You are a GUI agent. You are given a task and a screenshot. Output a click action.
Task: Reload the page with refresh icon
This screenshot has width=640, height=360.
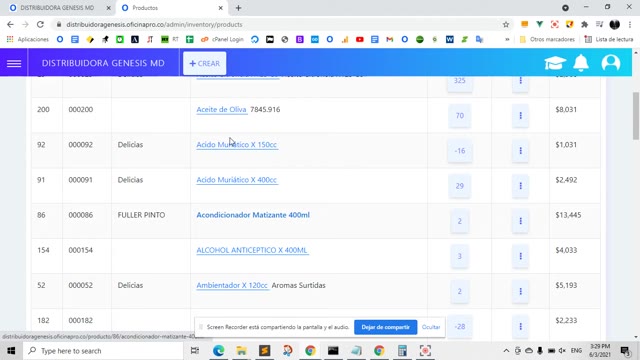(x=40, y=24)
